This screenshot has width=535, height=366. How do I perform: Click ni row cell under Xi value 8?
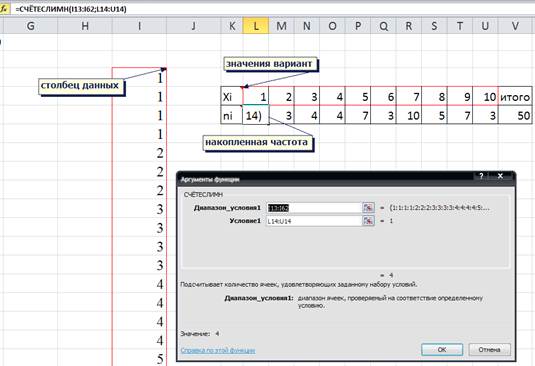pyautogui.click(x=434, y=115)
